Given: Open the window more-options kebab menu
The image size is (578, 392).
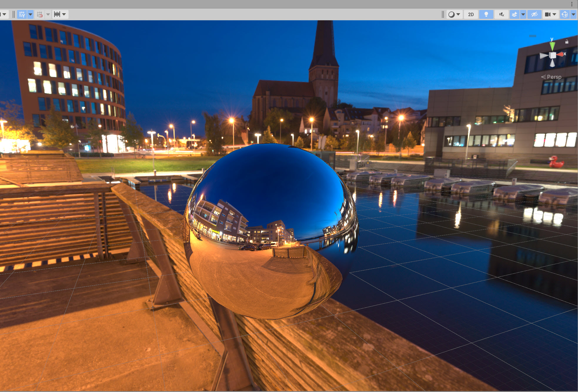Looking at the screenshot, I should click(572, 4).
